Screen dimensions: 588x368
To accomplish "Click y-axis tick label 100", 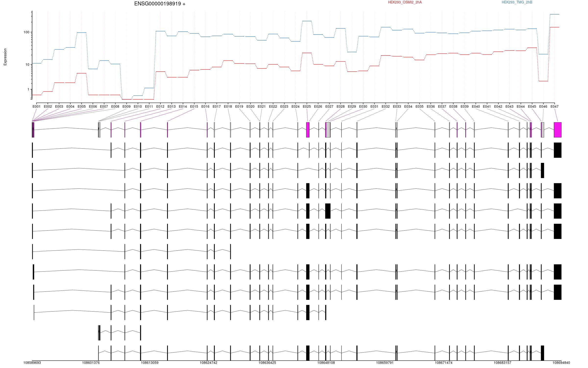I will click(26, 32).
